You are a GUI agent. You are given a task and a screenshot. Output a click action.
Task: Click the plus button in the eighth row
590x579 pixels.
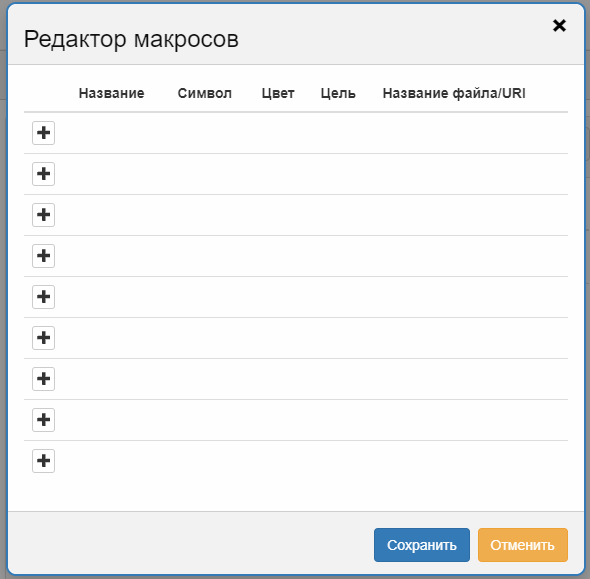[43, 420]
